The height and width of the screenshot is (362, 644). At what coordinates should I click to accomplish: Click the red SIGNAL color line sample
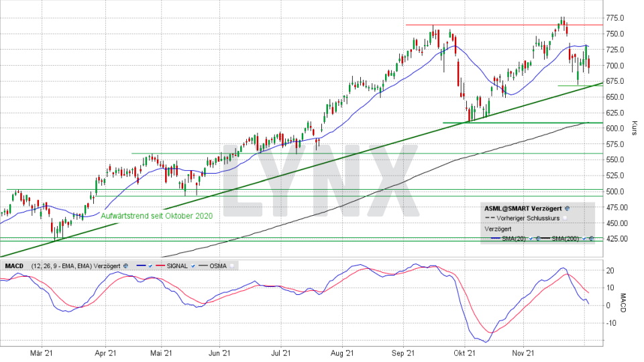(x=160, y=265)
